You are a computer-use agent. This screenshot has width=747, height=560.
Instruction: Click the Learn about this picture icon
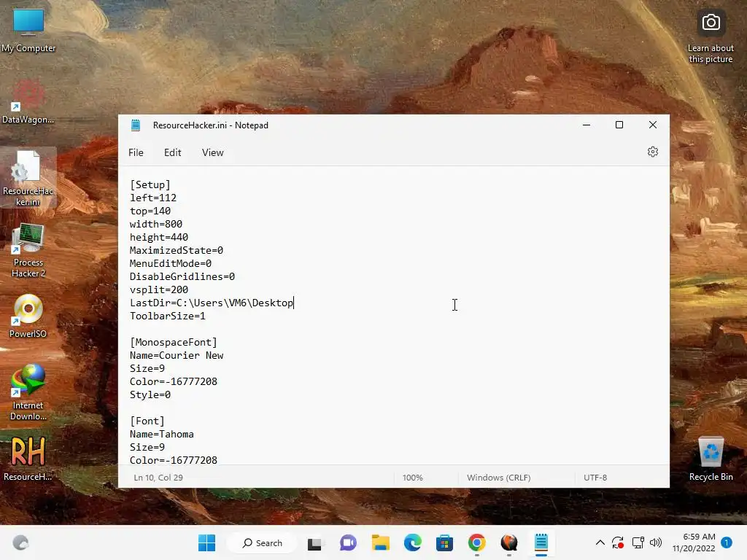pos(711,36)
